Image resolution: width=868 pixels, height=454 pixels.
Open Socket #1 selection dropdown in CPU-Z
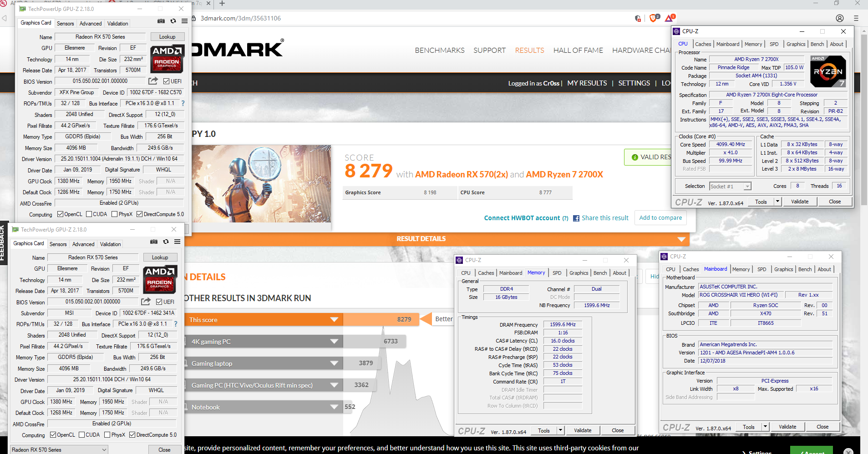730,186
